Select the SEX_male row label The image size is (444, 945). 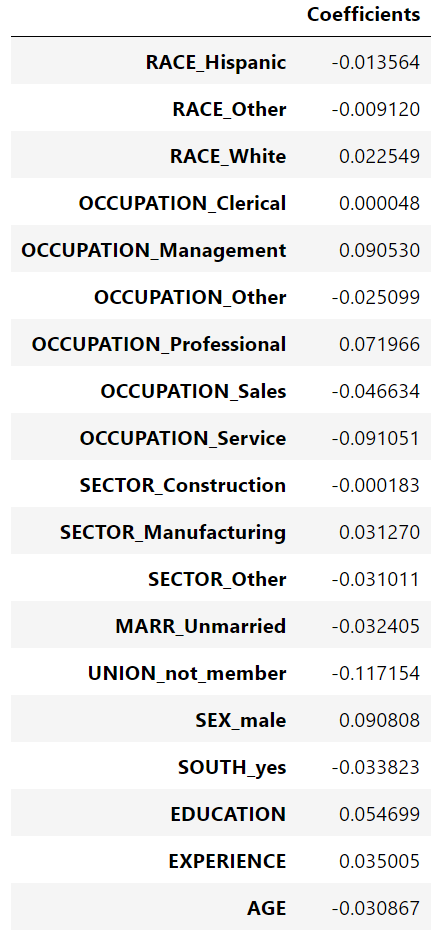(240, 720)
